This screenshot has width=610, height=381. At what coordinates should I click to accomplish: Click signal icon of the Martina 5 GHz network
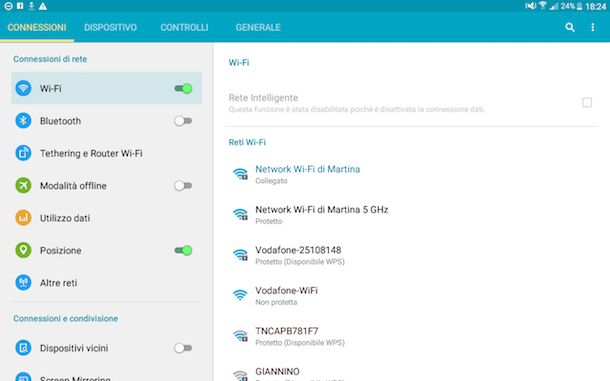(240, 214)
